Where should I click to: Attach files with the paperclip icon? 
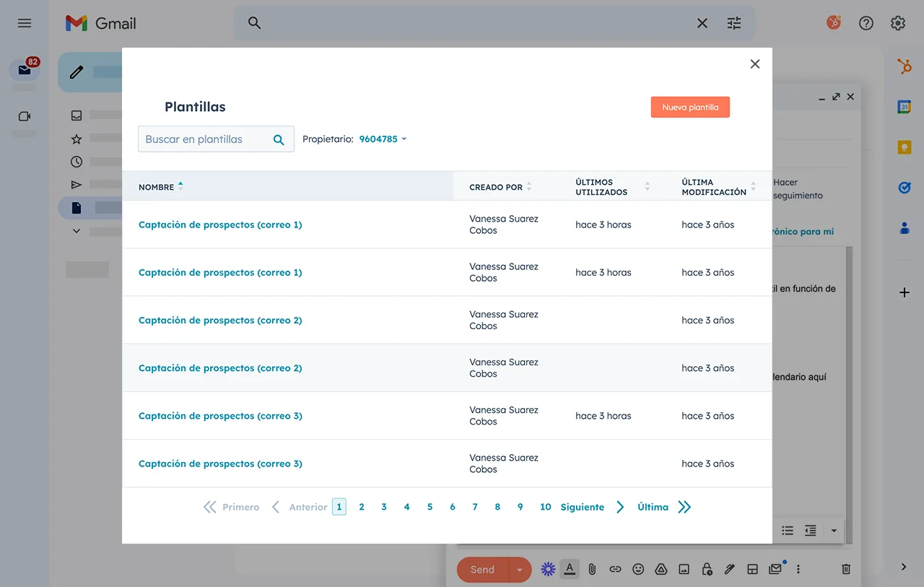[x=592, y=570]
